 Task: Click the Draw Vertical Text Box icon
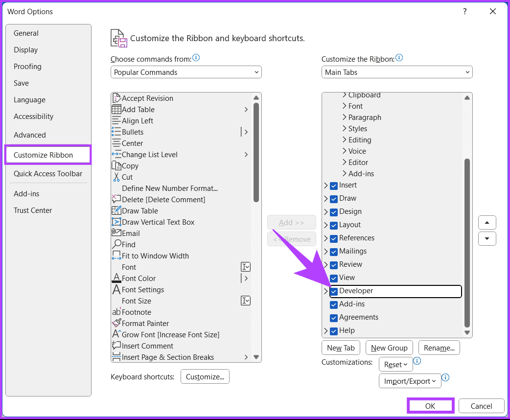click(x=116, y=222)
